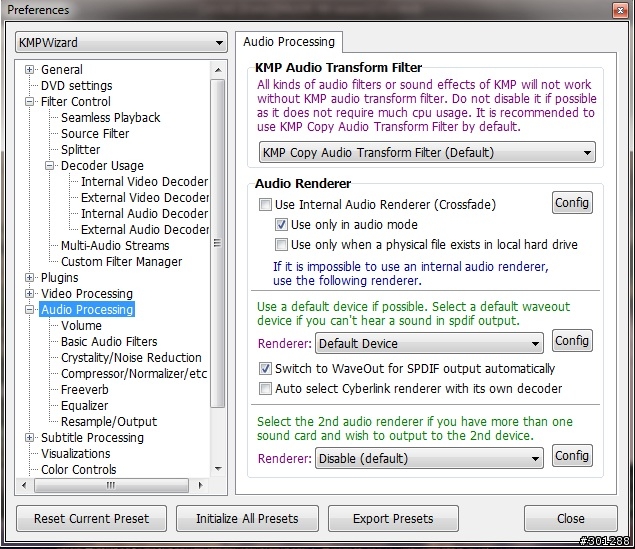Open Color Controls settings
The height and width of the screenshot is (549, 635).
pos(79,470)
